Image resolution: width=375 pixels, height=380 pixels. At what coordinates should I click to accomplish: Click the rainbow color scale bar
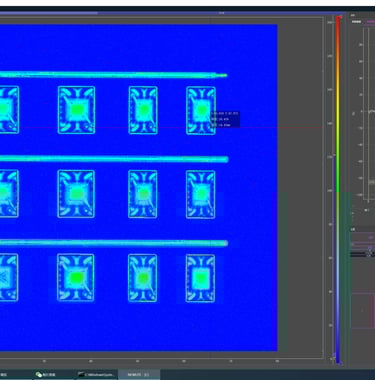(338, 190)
